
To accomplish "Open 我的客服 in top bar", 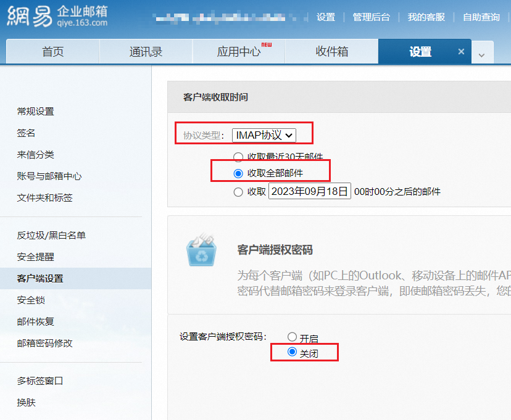I will pos(426,17).
